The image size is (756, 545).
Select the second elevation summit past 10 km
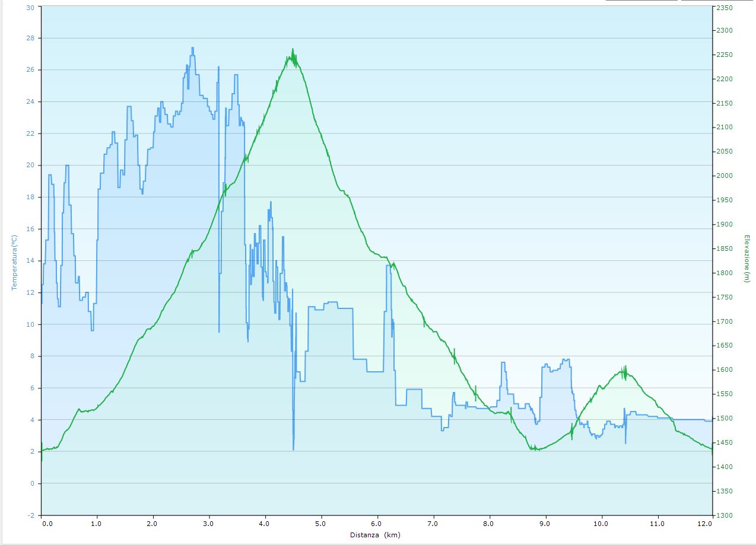[x=624, y=370]
